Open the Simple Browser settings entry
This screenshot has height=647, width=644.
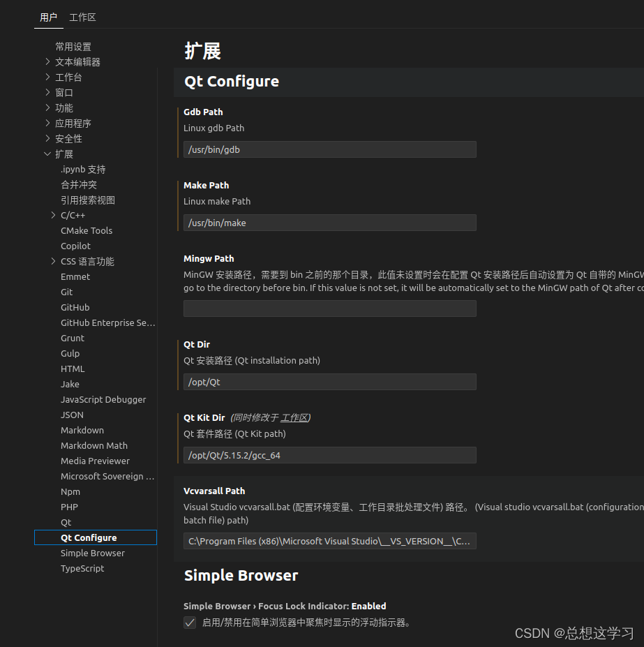[92, 553]
